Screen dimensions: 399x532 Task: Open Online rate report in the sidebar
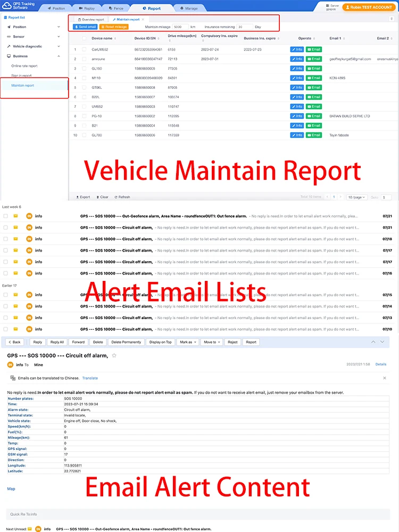click(x=24, y=66)
